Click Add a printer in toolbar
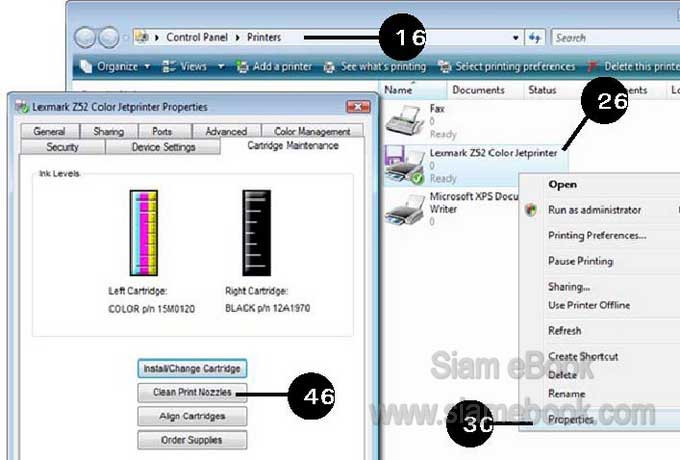The image size is (680, 460). [x=282, y=66]
